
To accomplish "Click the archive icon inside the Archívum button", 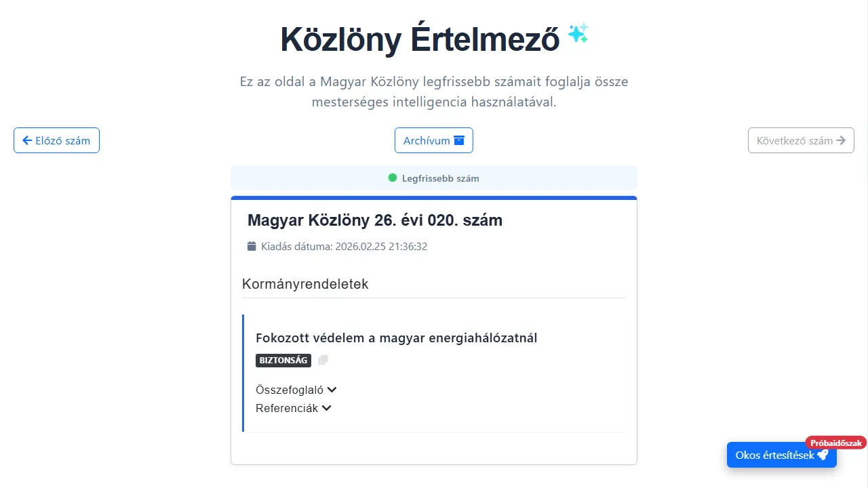I will (x=460, y=140).
